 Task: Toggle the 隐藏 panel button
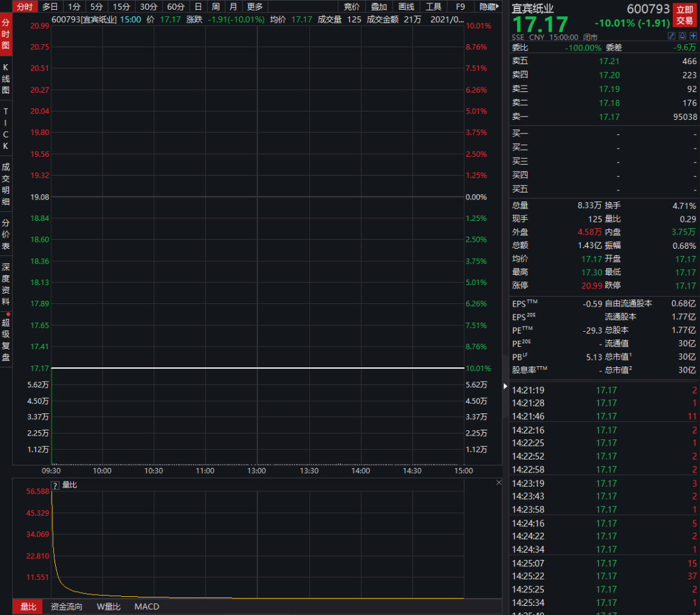pyautogui.click(x=489, y=6)
